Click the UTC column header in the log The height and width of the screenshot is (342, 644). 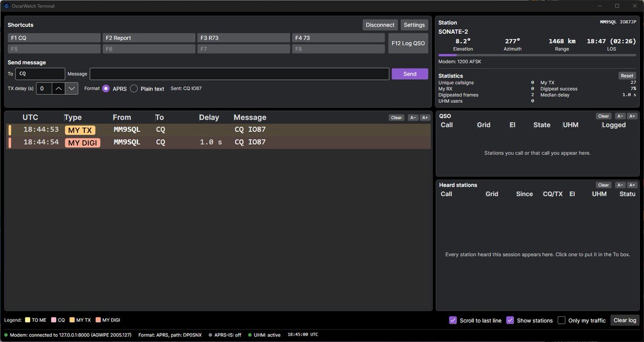click(x=30, y=117)
